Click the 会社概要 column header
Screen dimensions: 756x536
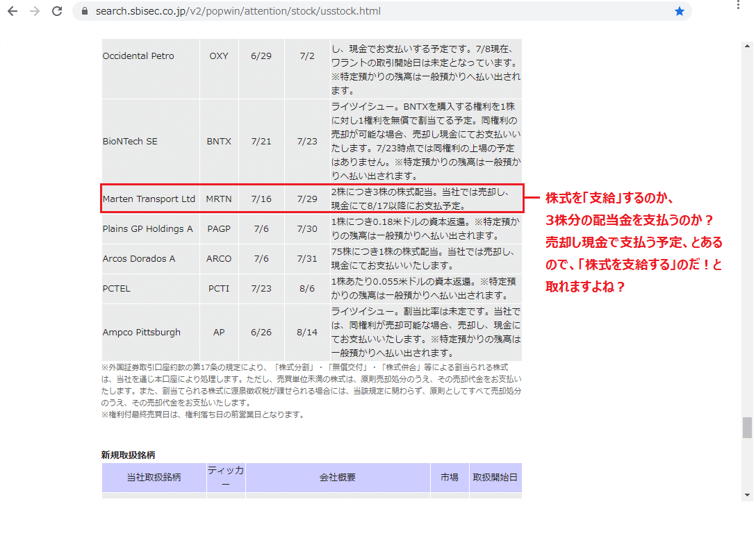click(x=338, y=477)
